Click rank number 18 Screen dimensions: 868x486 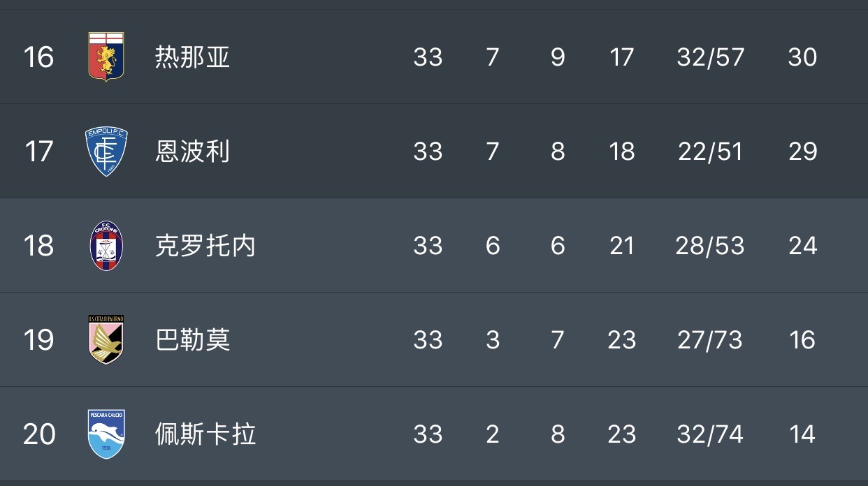(38, 246)
